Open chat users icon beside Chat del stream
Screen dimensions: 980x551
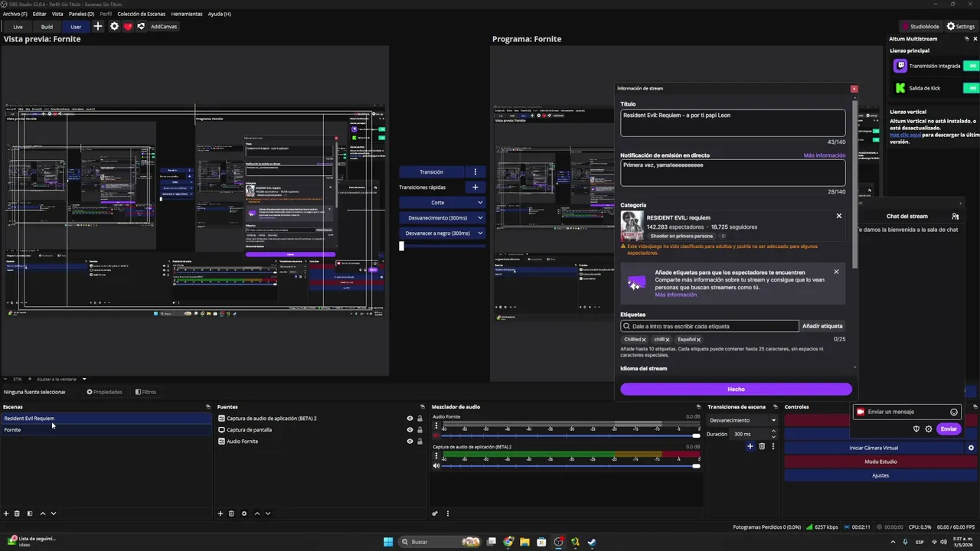(955, 217)
